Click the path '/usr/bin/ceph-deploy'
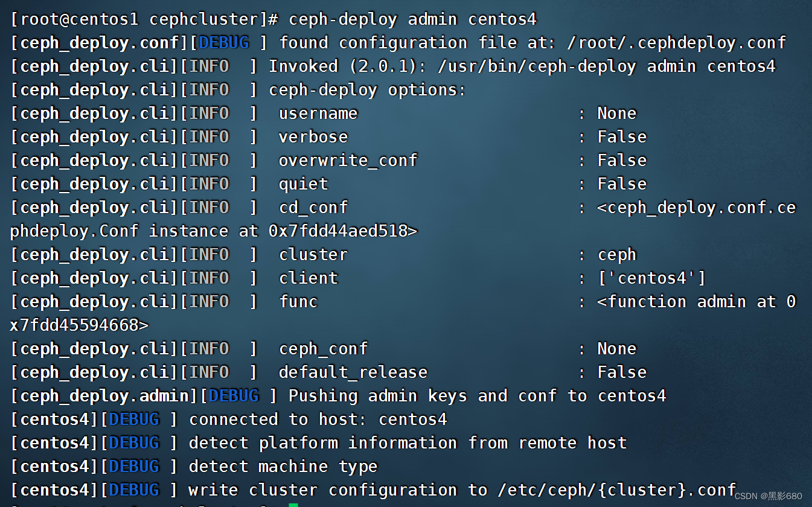Viewport: 812px width, 507px height. [537, 66]
